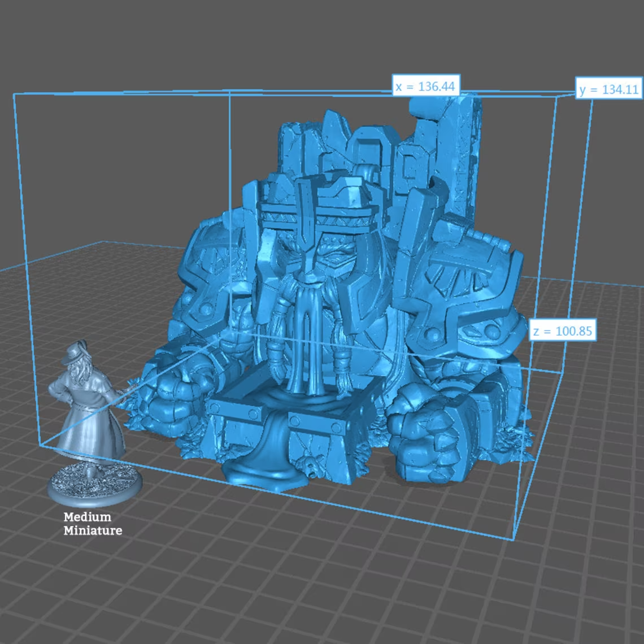644x644 pixels.
Task: Click the miniature's round textured base
Action: pyautogui.click(x=95, y=484)
